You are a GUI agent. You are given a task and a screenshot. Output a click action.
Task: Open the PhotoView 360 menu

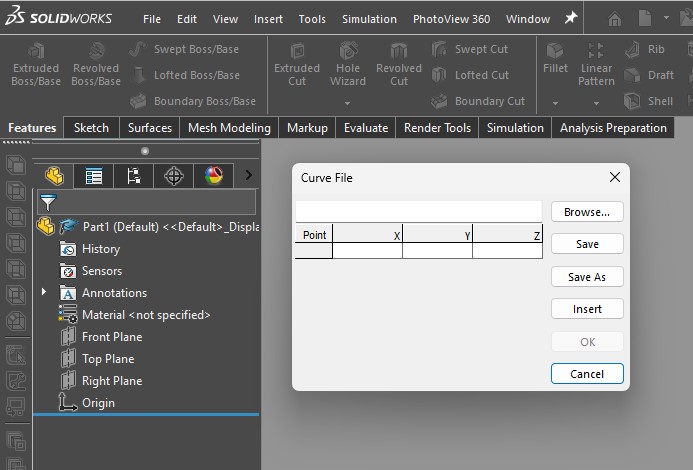pyautogui.click(x=451, y=19)
